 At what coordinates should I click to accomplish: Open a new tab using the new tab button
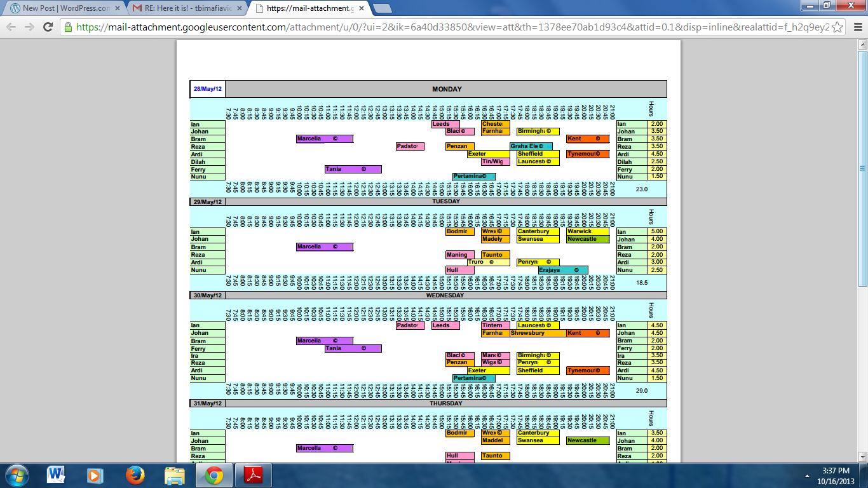pyautogui.click(x=382, y=9)
